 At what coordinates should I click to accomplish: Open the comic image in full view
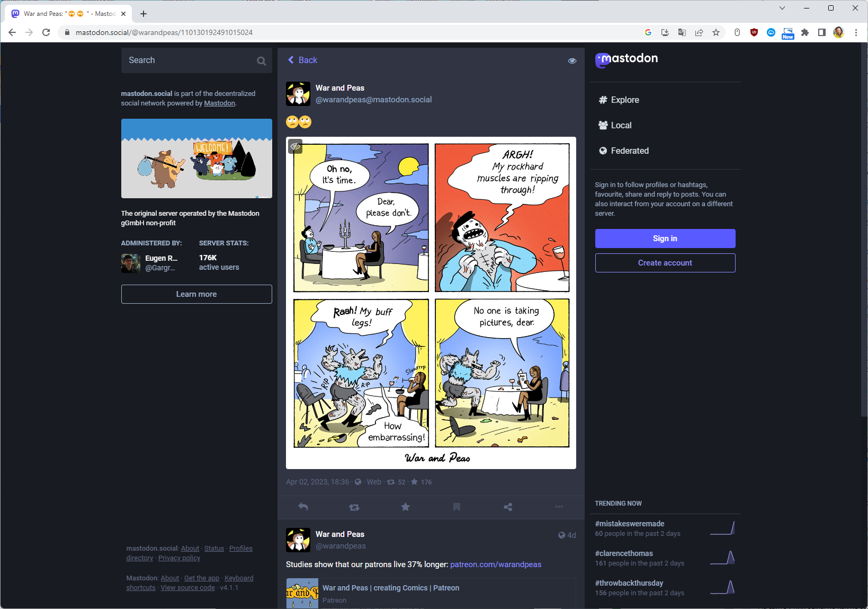(431, 303)
